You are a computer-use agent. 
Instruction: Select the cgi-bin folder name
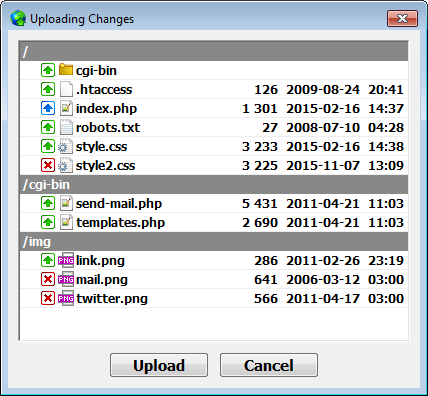[x=96, y=71]
